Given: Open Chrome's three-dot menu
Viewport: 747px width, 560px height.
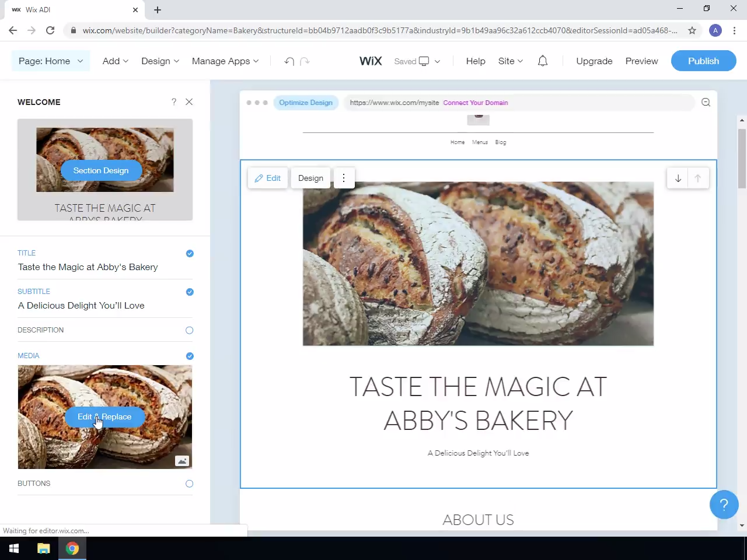Looking at the screenshot, I should pos(735,30).
